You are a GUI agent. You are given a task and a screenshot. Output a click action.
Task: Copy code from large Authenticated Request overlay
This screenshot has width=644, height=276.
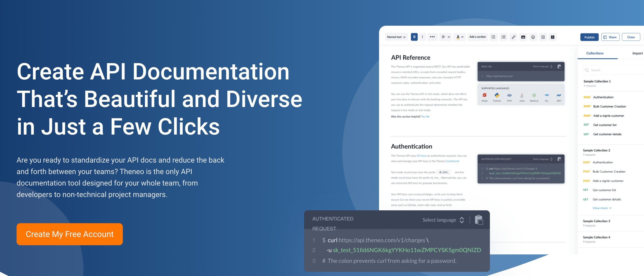tap(479, 220)
